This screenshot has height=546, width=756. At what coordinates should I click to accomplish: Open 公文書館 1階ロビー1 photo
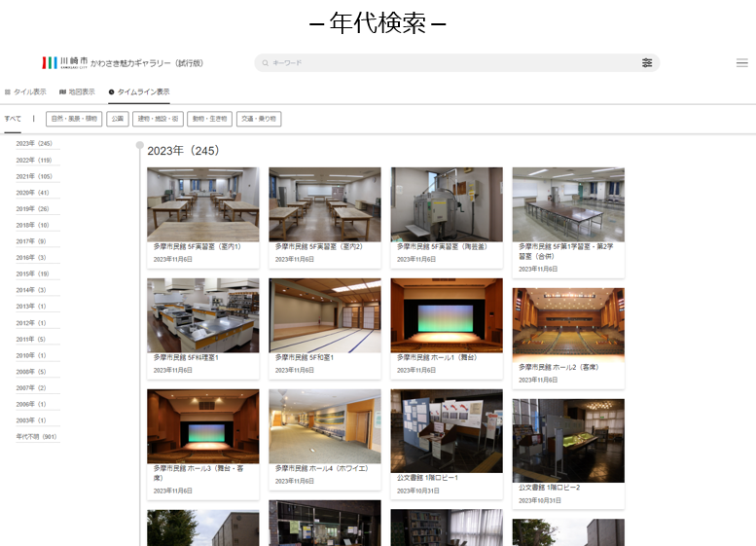[447, 431]
